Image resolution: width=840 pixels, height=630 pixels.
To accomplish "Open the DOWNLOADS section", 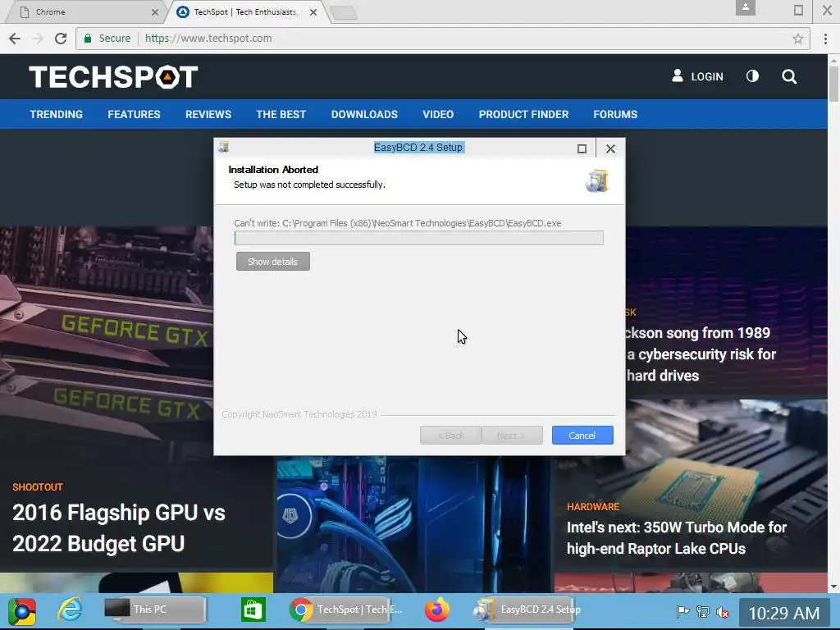I will click(x=364, y=114).
